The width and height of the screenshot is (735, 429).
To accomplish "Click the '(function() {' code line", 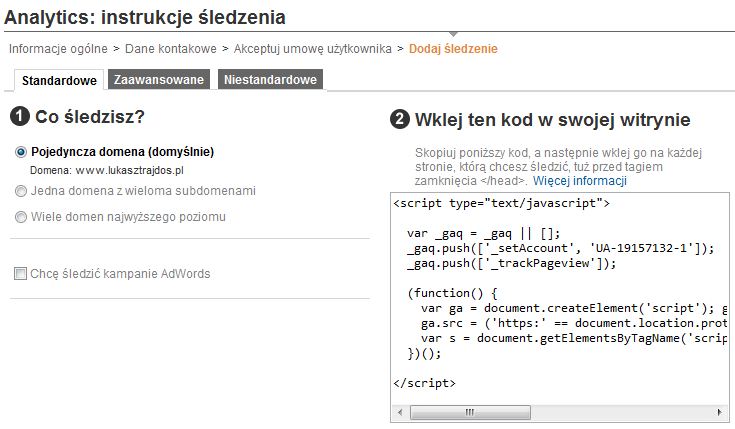I will (x=452, y=293).
